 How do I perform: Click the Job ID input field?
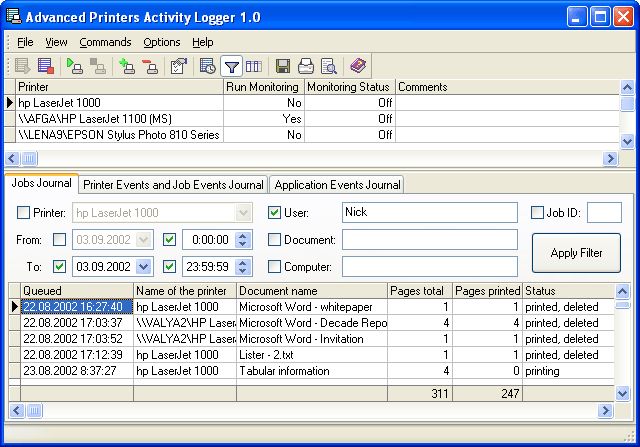coord(604,212)
